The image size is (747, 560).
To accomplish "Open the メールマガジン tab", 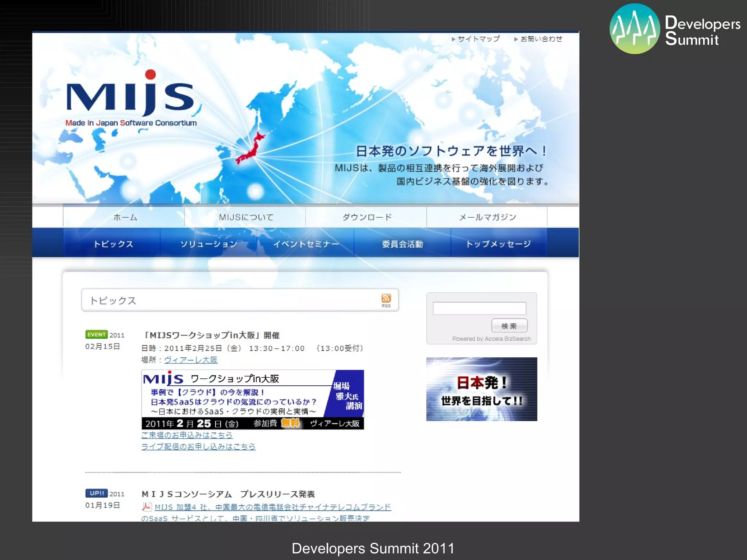I will [x=487, y=217].
